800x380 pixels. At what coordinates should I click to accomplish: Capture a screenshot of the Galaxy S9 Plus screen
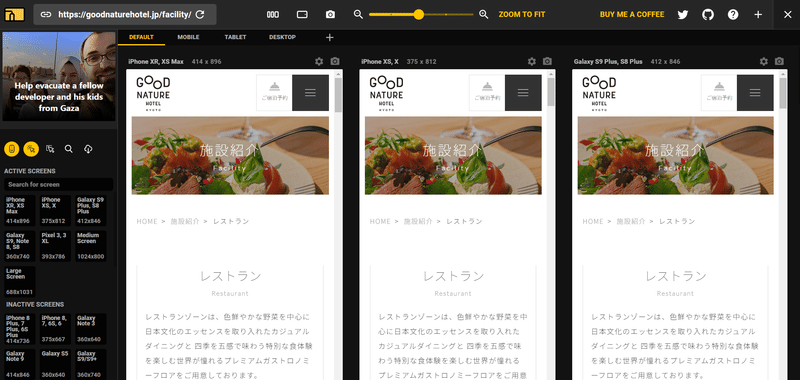pos(779,61)
